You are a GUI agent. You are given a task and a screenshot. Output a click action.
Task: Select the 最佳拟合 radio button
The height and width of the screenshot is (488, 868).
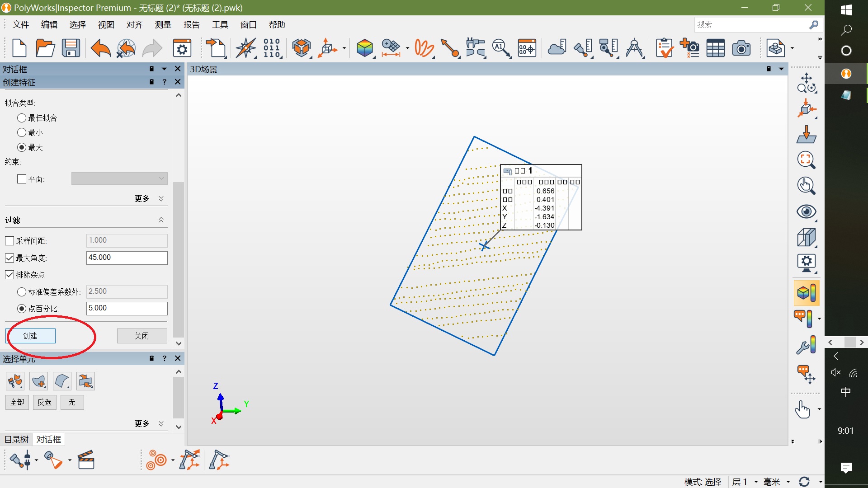[x=22, y=118]
